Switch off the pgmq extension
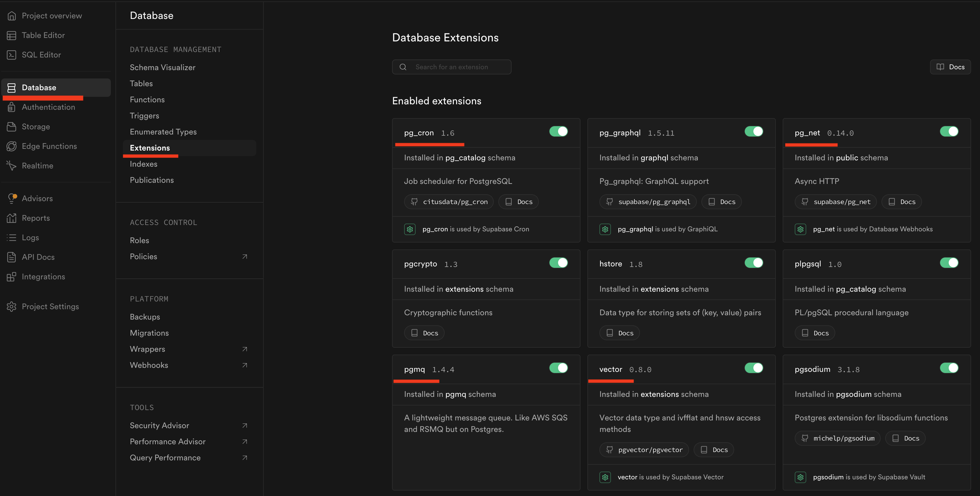 click(558, 368)
